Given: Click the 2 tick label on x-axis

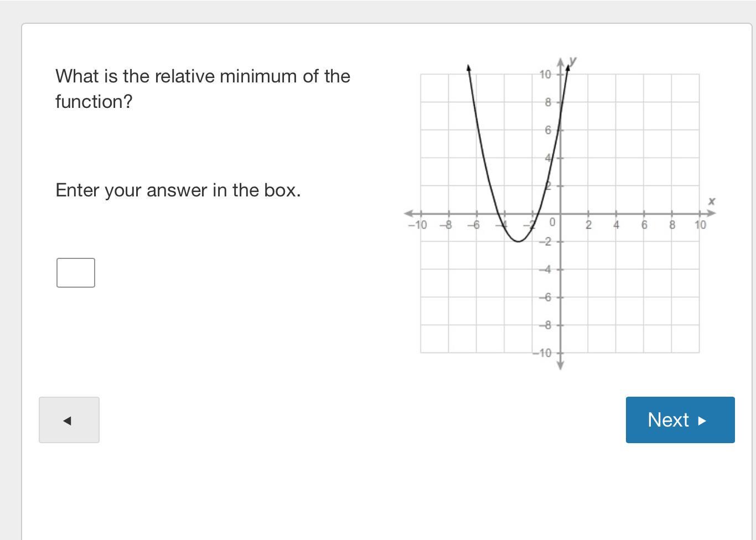Looking at the screenshot, I should [x=588, y=225].
